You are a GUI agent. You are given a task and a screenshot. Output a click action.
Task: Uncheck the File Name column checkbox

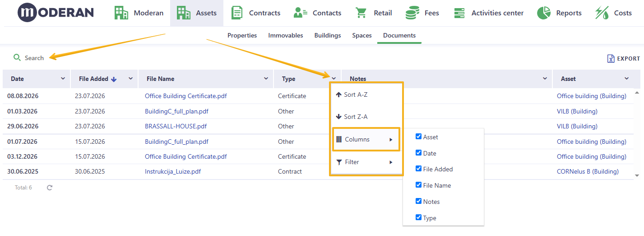point(418,185)
